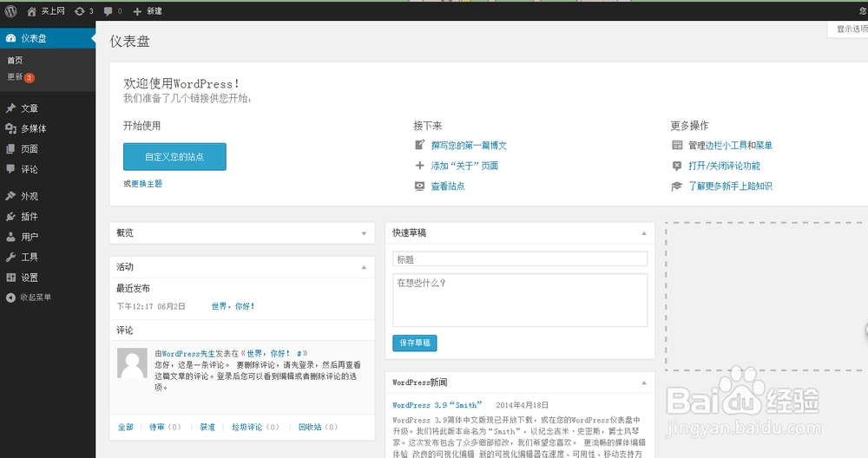The width and height of the screenshot is (868, 458).
Task: Click the 收起菜单 collapse arrow icon
Action: (x=10, y=298)
